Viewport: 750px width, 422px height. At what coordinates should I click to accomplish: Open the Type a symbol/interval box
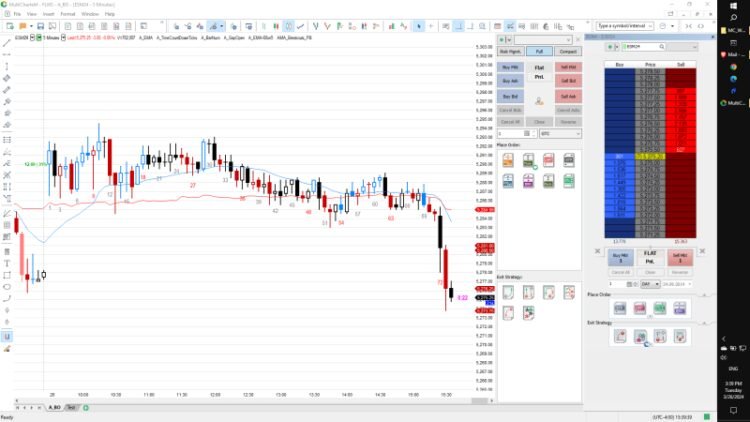pos(625,26)
